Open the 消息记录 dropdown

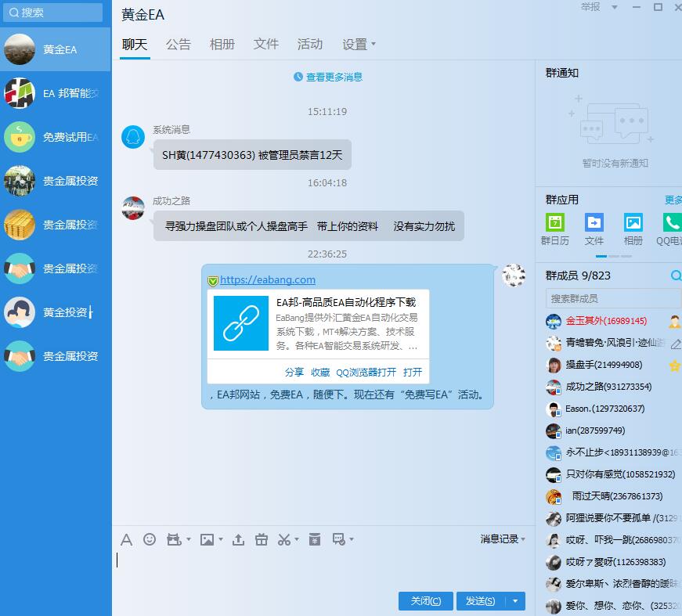[503, 539]
